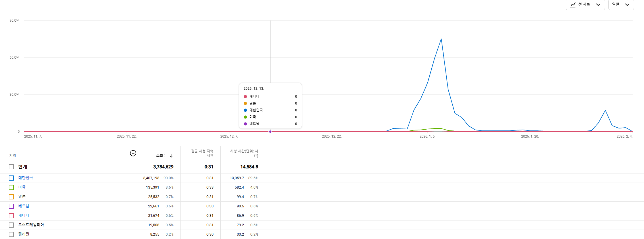Sort by 조회수 column header
644x239 pixels.
161,156
